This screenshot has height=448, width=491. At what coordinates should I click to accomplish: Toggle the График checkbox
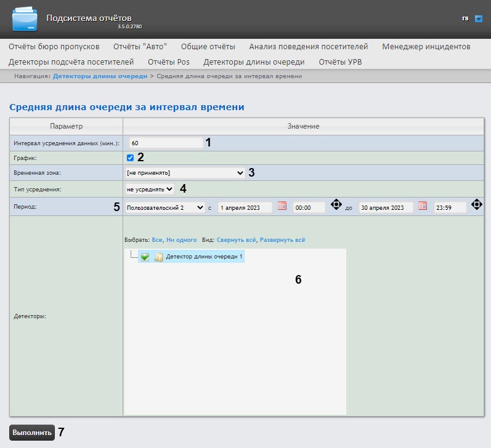pos(130,158)
